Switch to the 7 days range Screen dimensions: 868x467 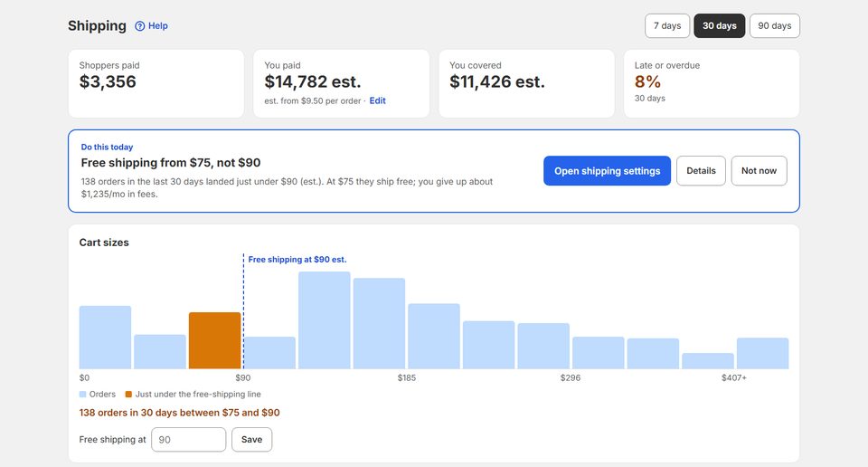coord(667,25)
